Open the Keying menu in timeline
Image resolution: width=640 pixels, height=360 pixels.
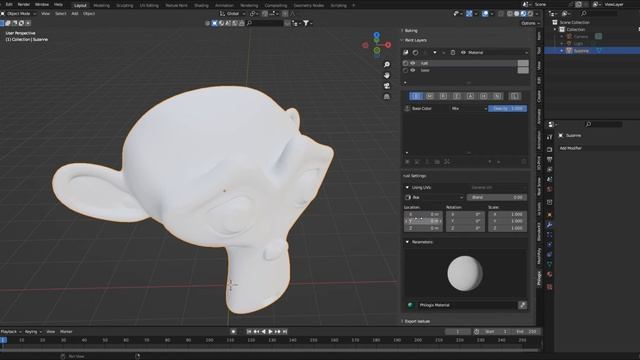point(33,332)
